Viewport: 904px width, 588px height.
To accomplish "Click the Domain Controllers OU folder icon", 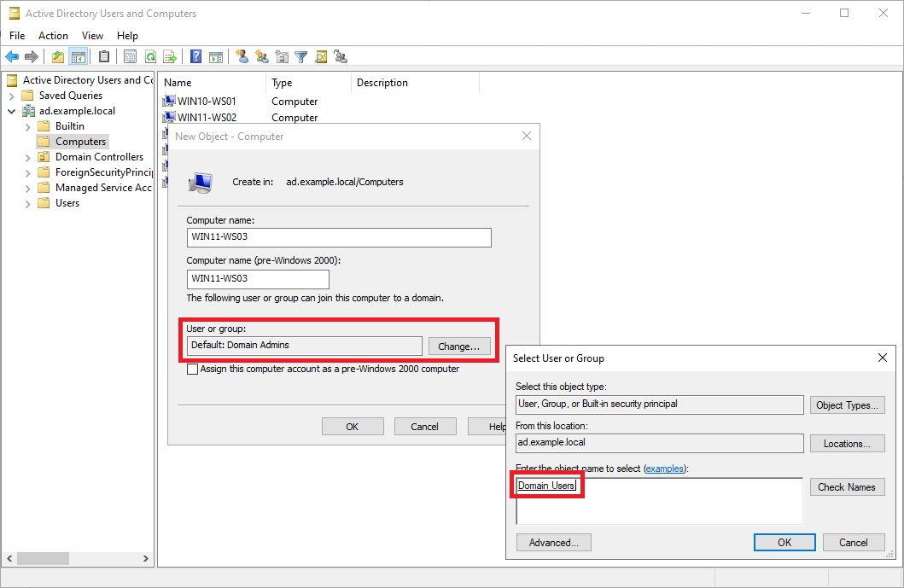I will tap(44, 157).
